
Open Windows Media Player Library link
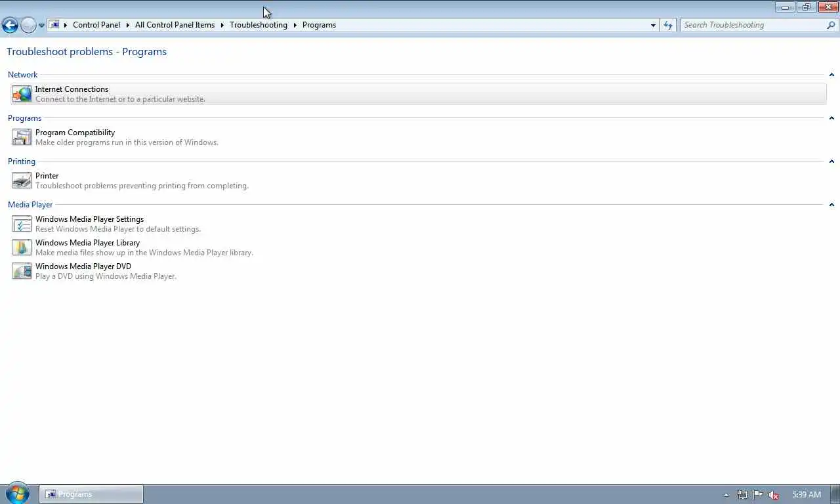tap(87, 243)
